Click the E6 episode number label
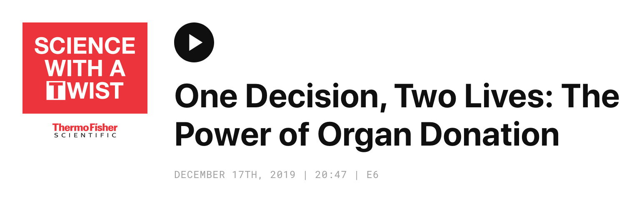The height and width of the screenshot is (198, 644). (x=372, y=175)
